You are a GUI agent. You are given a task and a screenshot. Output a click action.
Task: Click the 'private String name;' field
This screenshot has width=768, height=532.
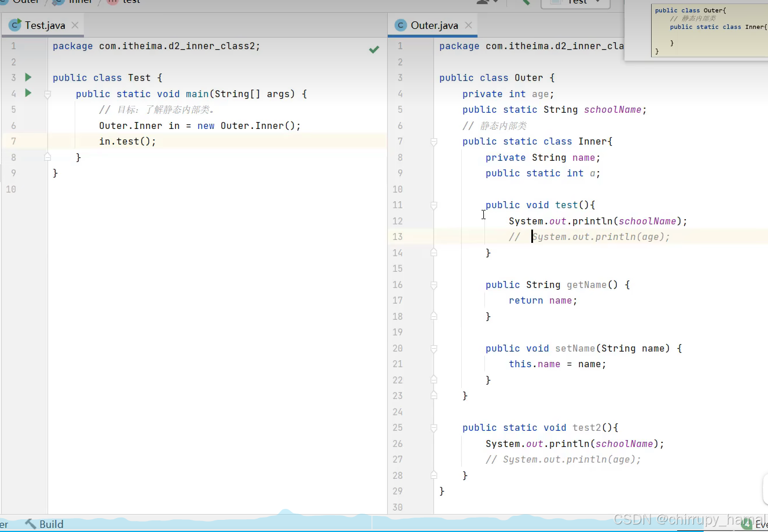pos(543,157)
